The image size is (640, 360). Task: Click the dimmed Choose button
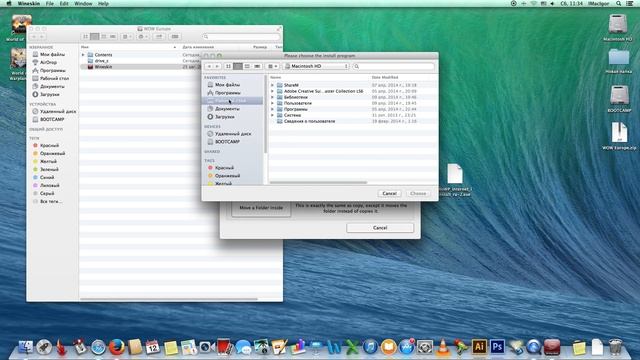click(418, 193)
